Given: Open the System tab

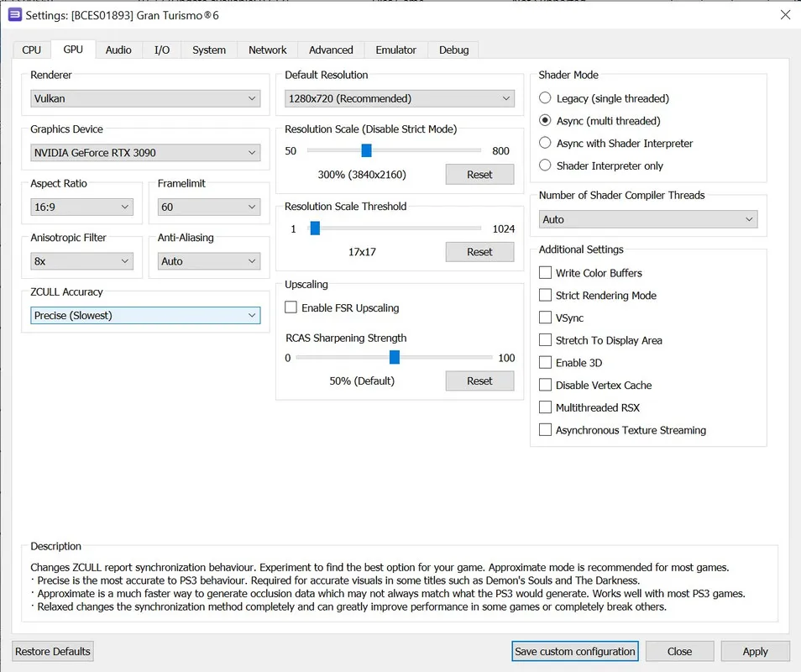Looking at the screenshot, I should [x=209, y=50].
